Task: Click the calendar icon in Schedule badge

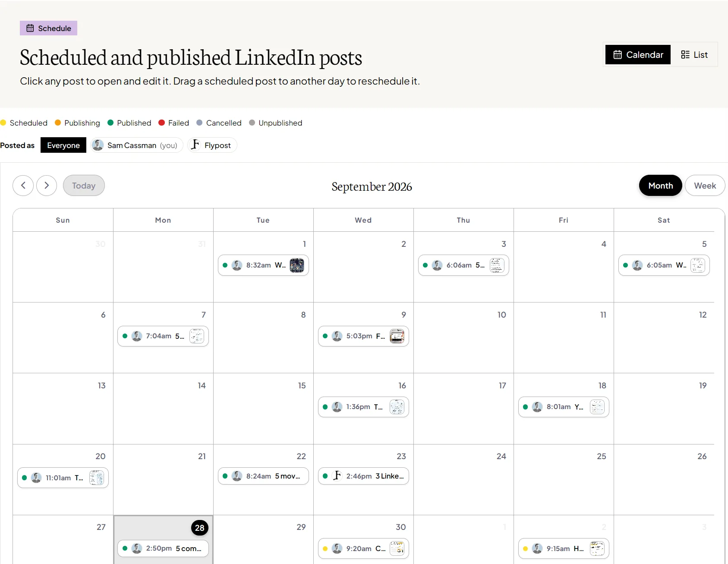Action: [30, 28]
